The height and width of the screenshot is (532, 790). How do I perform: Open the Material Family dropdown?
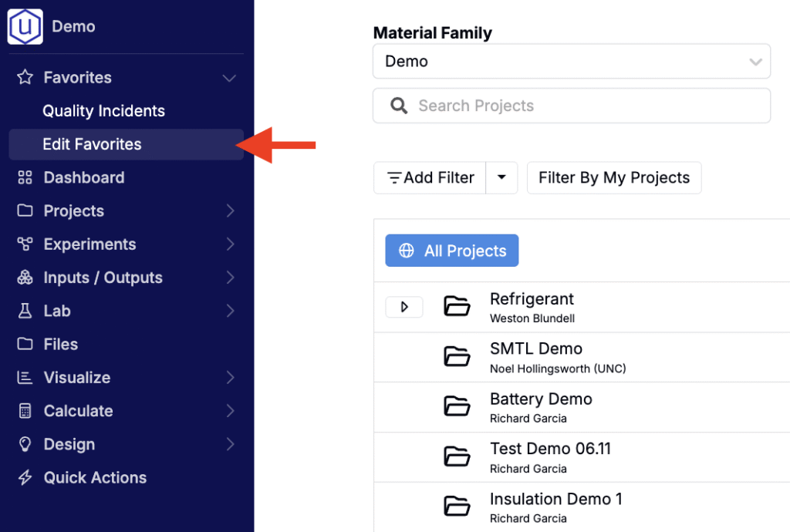[571, 62]
